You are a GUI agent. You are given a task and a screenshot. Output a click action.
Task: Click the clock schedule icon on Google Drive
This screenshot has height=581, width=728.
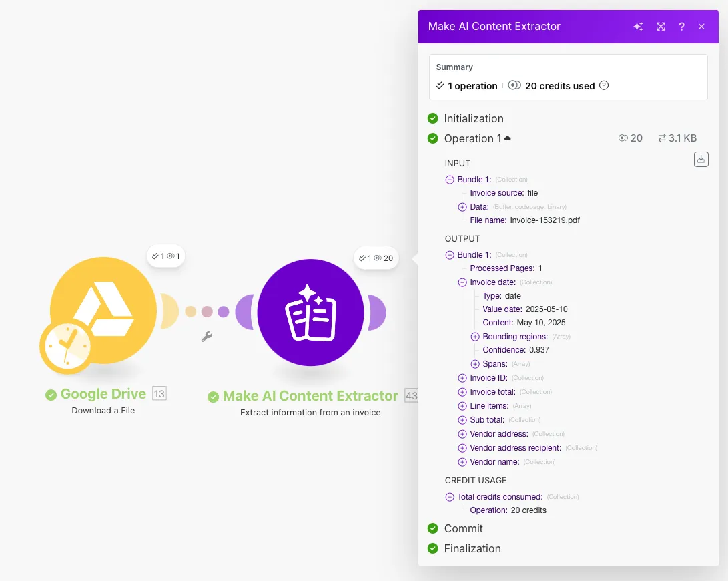pos(66,346)
